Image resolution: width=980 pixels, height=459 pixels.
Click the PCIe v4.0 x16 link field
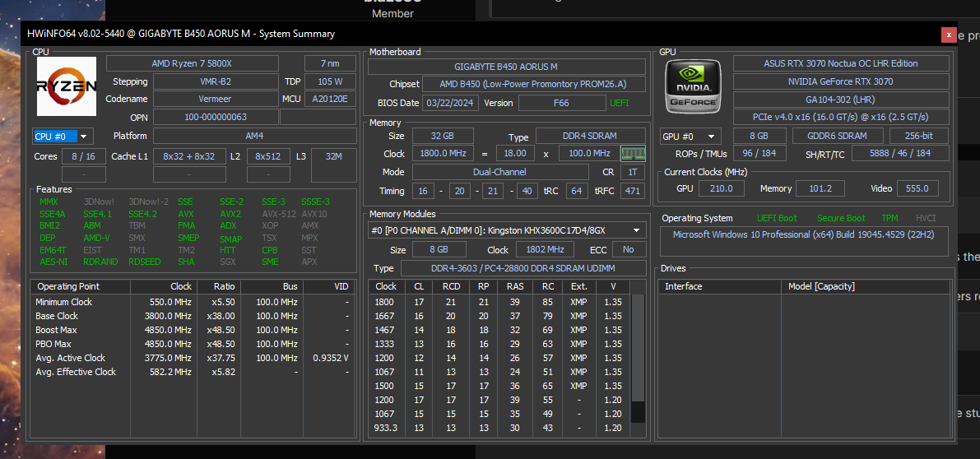841,117
